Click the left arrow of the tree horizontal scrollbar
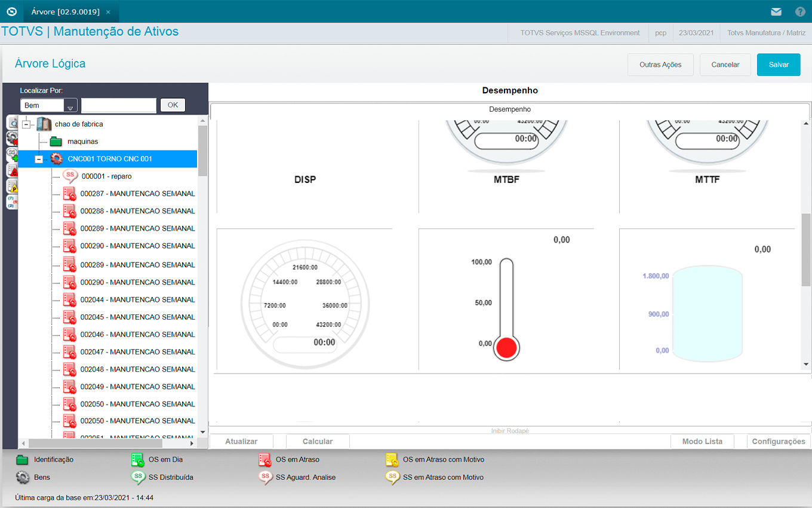The image size is (812, 508). [x=23, y=443]
